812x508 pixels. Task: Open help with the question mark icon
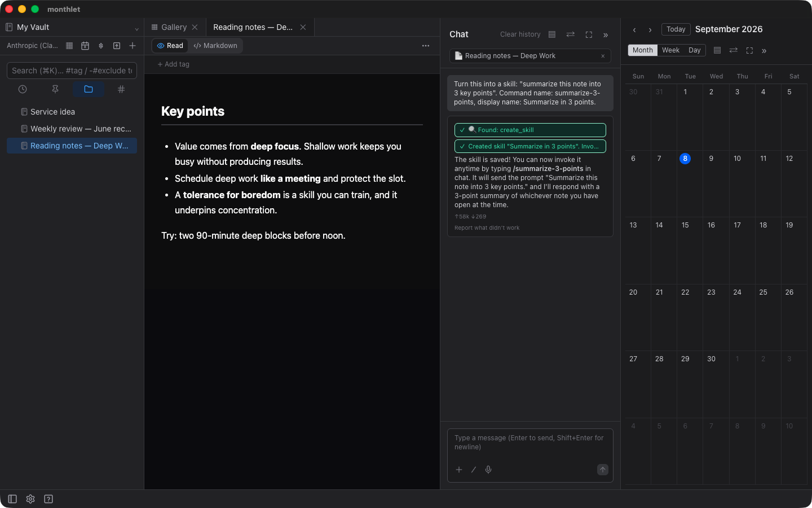pyautogui.click(x=48, y=499)
